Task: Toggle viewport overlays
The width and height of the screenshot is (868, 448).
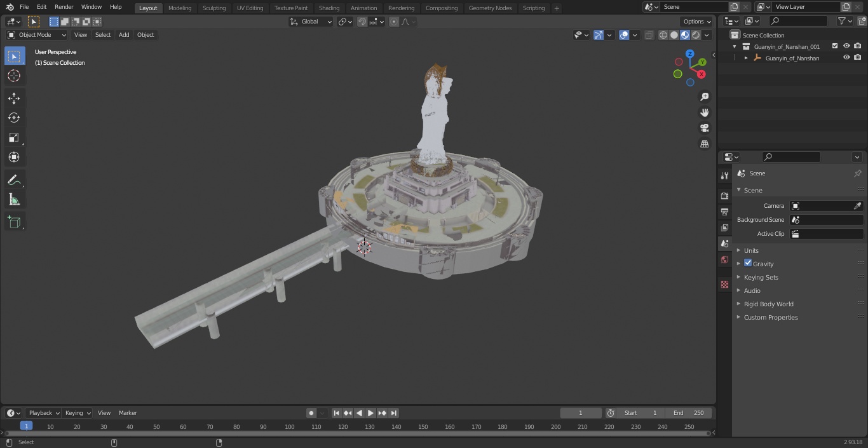Action: tap(624, 35)
